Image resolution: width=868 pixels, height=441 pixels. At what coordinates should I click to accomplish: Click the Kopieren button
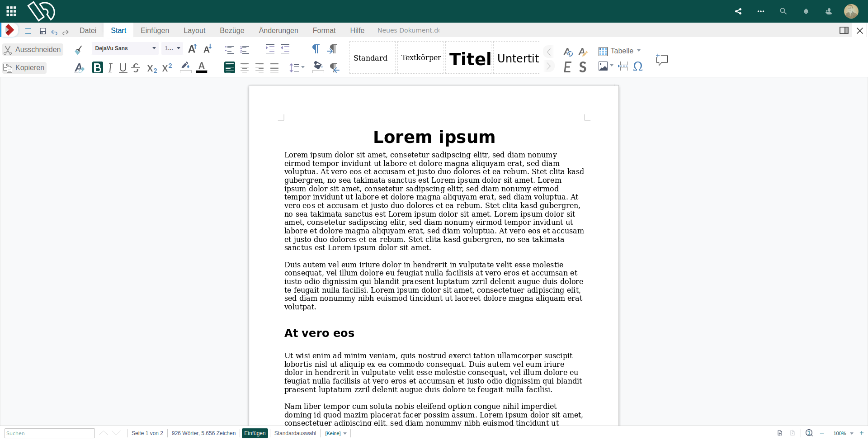(24, 68)
